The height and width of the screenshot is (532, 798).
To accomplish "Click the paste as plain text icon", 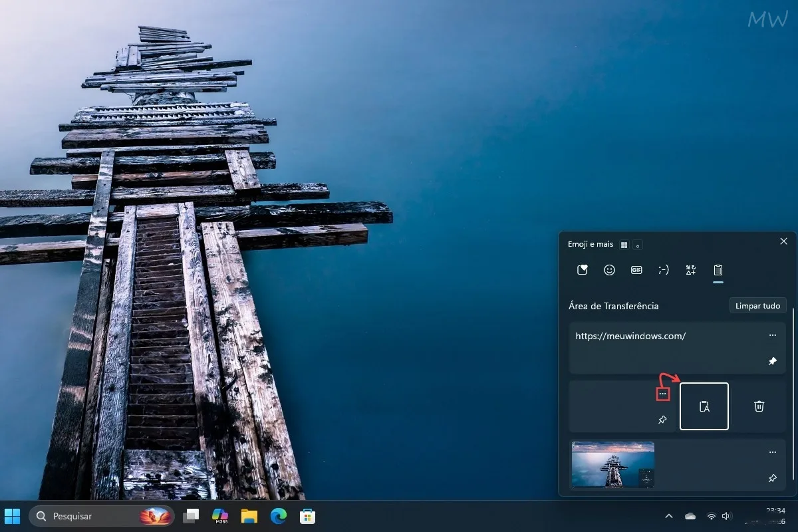I will click(704, 406).
